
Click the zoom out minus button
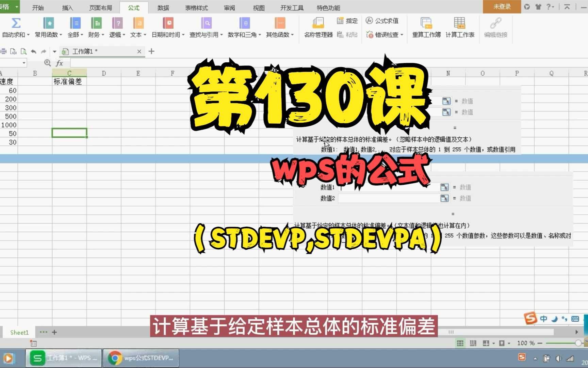pyautogui.click(x=540, y=343)
